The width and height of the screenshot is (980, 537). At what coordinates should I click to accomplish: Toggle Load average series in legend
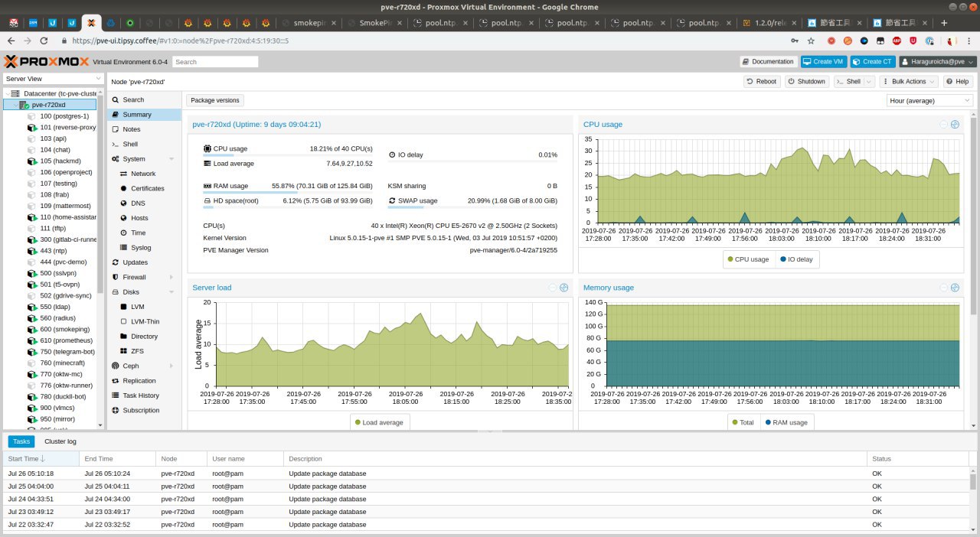(380, 422)
